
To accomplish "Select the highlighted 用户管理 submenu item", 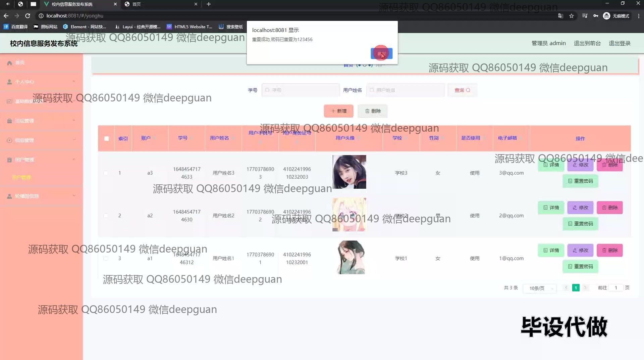I will pyautogui.click(x=21, y=177).
